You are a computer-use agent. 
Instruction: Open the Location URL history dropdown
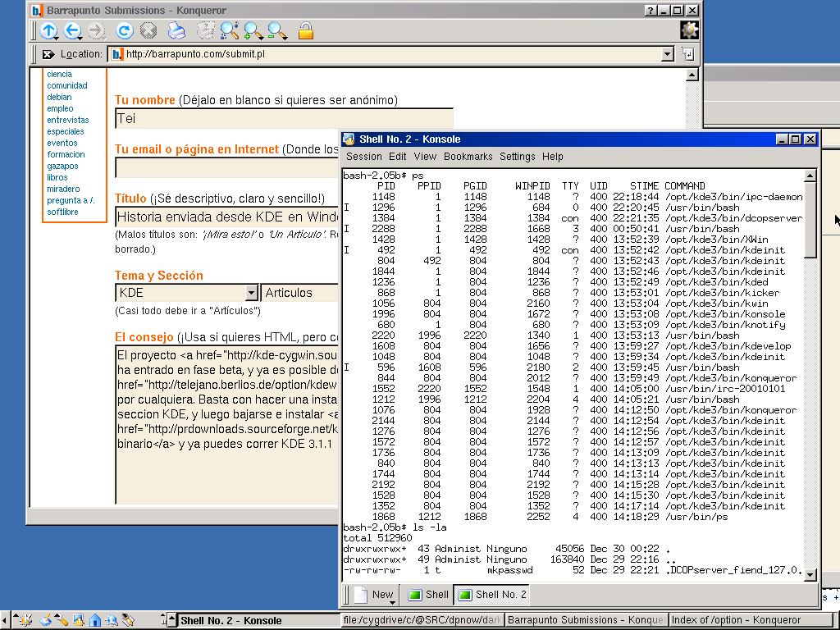point(667,53)
